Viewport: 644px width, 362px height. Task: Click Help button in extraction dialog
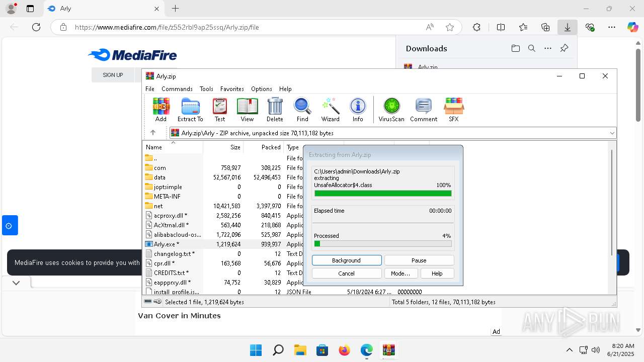(437, 274)
